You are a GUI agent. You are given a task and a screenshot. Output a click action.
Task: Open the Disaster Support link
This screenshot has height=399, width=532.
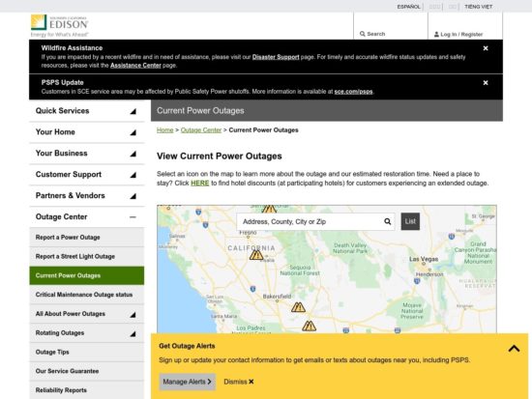(276, 57)
